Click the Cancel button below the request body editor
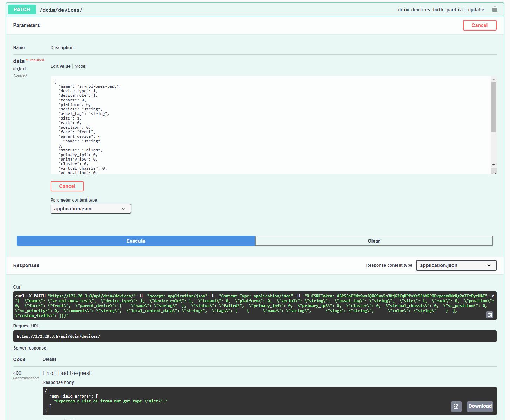 (67, 186)
